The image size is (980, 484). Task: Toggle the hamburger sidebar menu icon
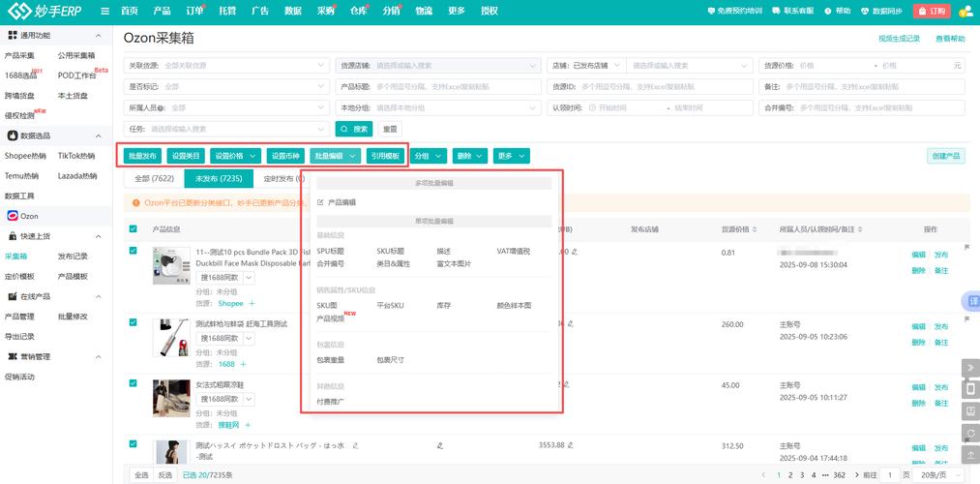(x=105, y=12)
